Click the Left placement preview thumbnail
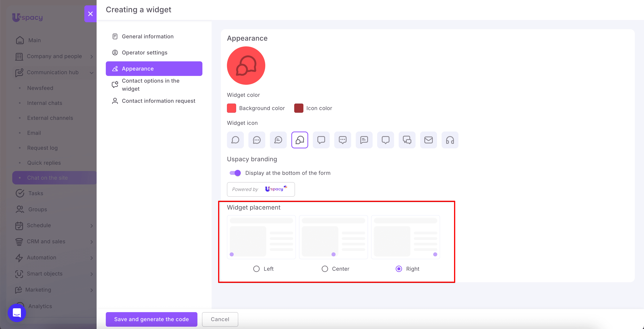Image resolution: width=644 pixels, height=329 pixels. (x=261, y=237)
